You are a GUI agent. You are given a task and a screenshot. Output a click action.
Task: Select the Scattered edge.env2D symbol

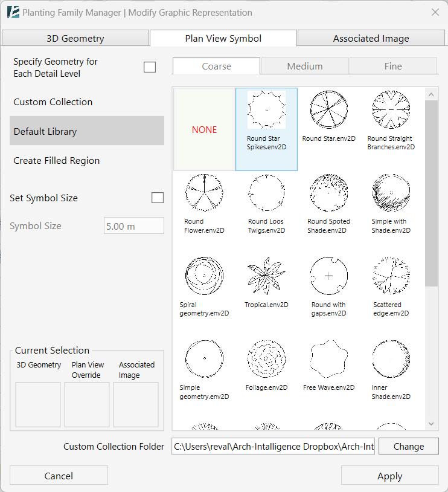click(x=391, y=276)
